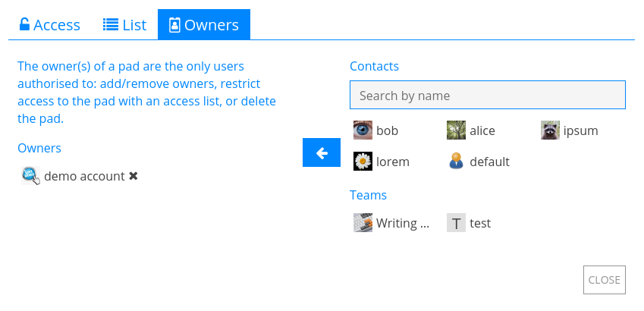The height and width of the screenshot is (311, 644).
Task: Select contact name bob
Action: 387,130
